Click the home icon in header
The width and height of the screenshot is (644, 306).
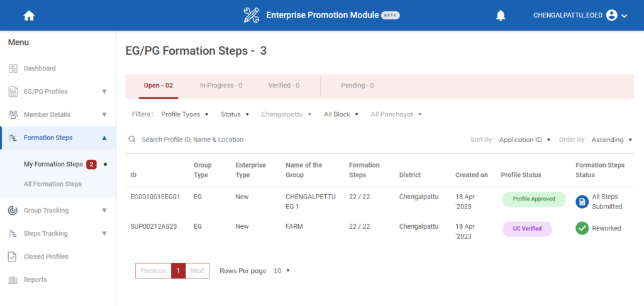coord(28,16)
